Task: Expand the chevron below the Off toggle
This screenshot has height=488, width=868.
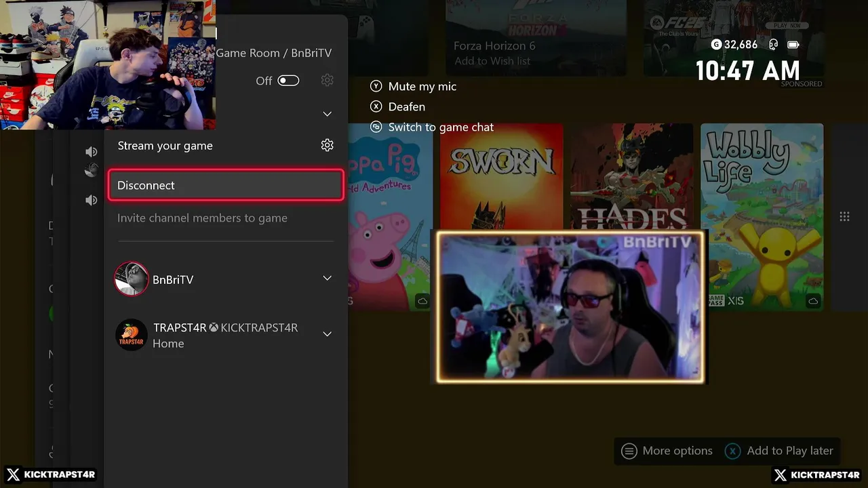Action: click(x=327, y=114)
